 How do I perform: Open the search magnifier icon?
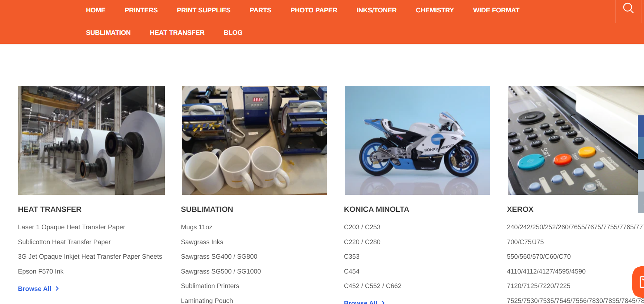click(628, 8)
